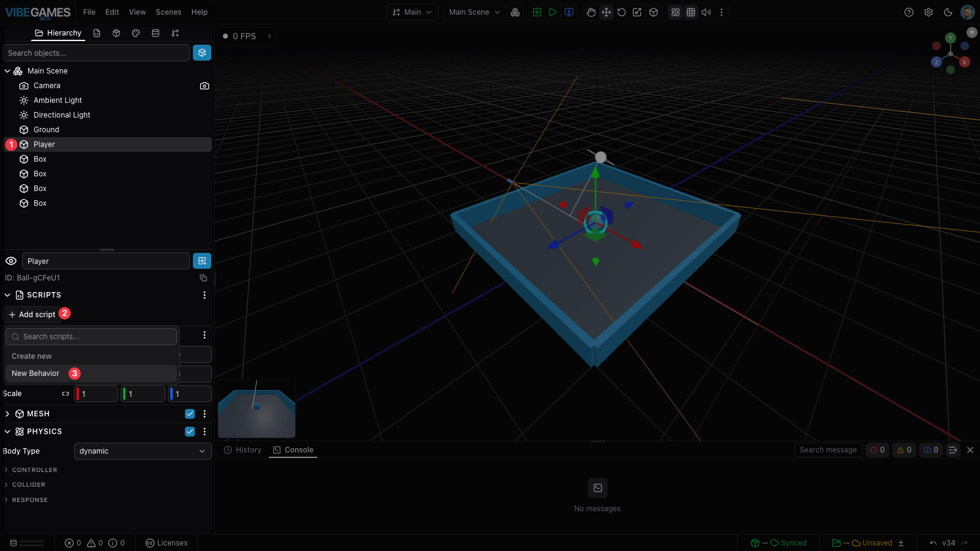
Task: Choose New Behavior in script menu
Action: point(91,373)
